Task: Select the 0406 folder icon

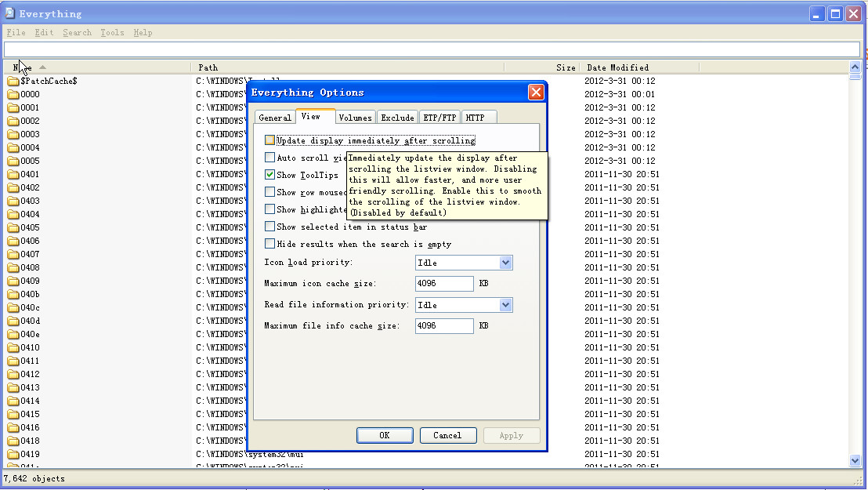Action: tap(13, 241)
